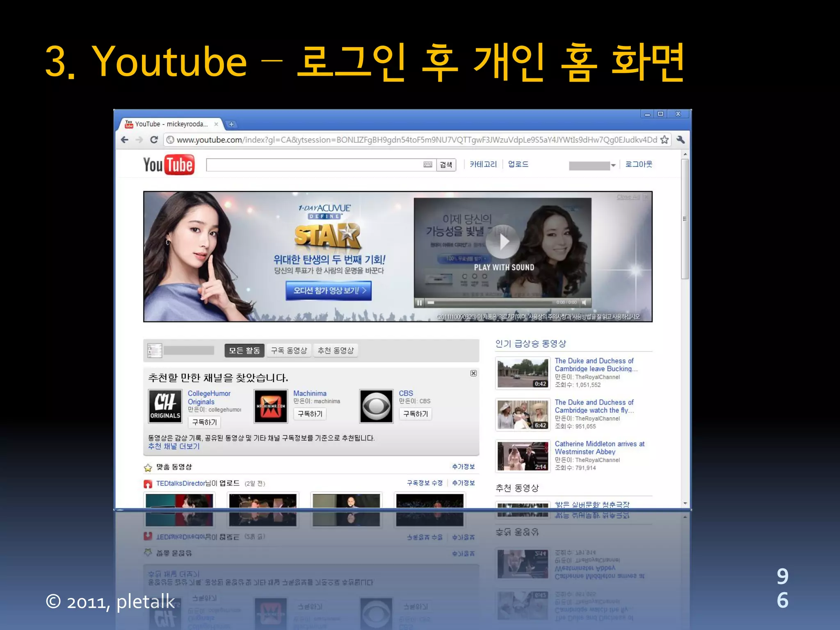Viewport: 840px width, 630px height.
Task: Click 추가정보 beside 맞춤 동영상
Action: pyautogui.click(x=463, y=467)
